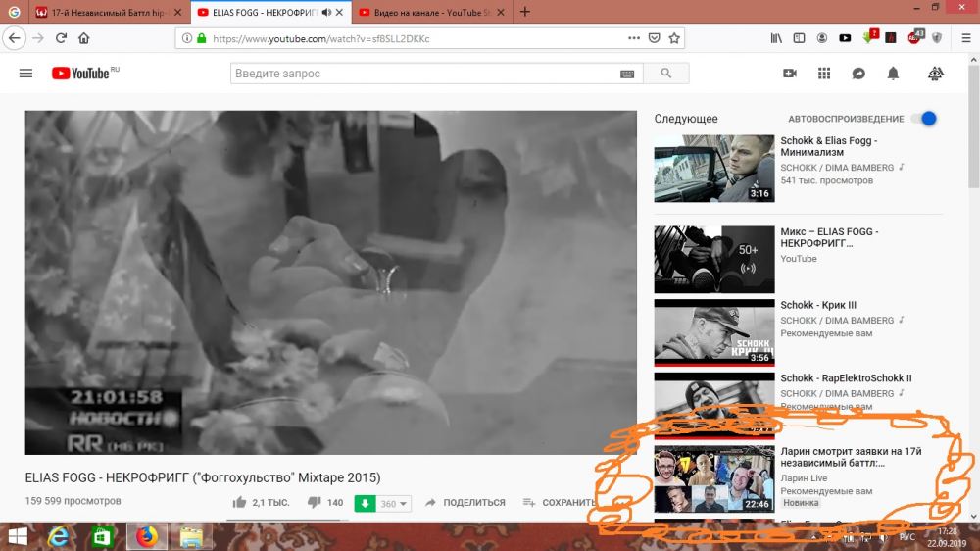The image size is (980, 551).
Task: Click the YouTube search magnifier button
Action: pos(665,74)
